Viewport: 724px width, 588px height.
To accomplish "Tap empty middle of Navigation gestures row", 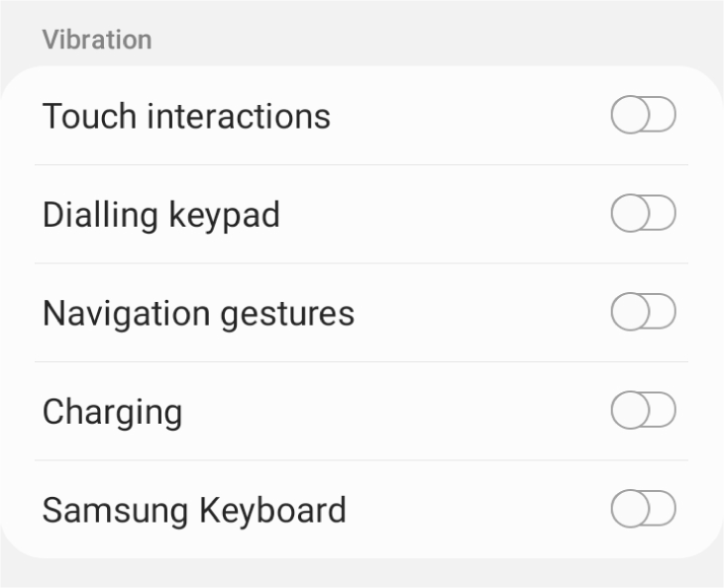I will click(x=475, y=313).
